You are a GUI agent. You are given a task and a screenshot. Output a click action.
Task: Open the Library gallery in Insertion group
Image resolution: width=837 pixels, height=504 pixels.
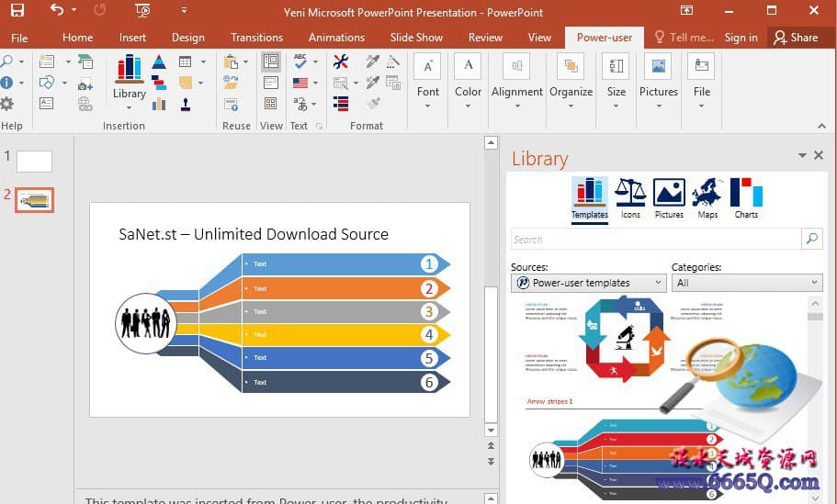130,80
